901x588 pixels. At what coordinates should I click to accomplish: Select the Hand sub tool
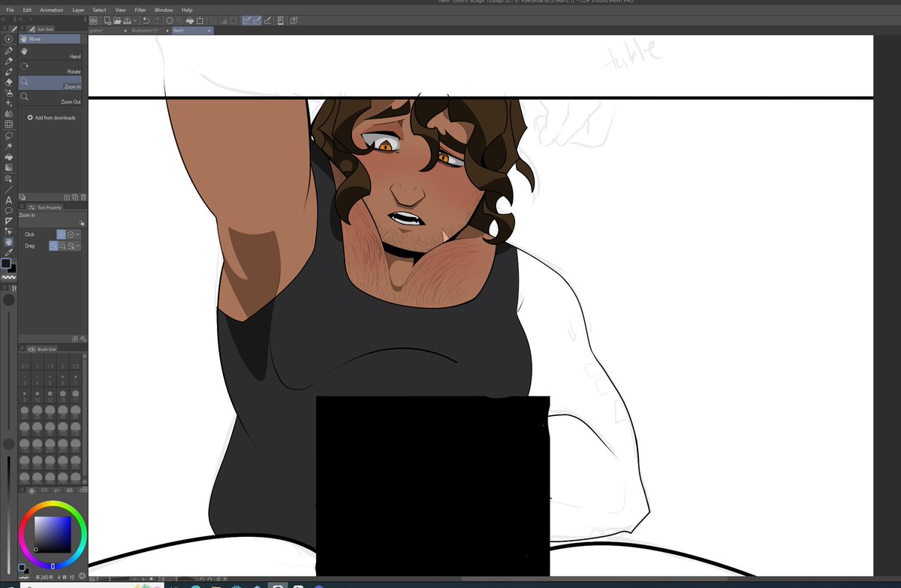pos(50,53)
